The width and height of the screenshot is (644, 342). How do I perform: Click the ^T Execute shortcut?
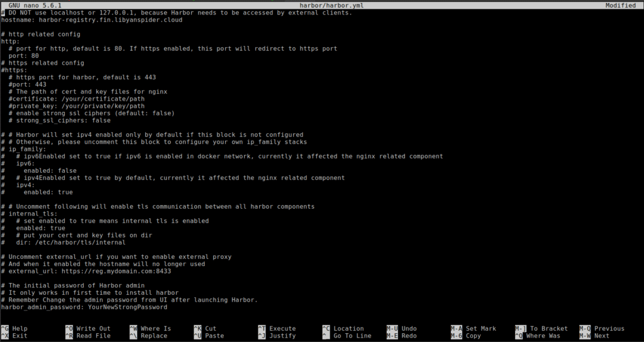(x=276, y=328)
